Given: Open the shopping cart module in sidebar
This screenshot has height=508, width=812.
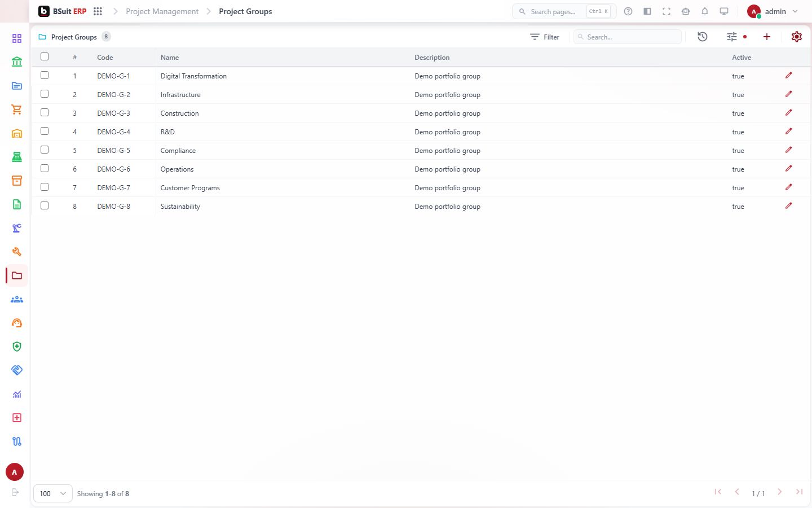Looking at the screenshot, I should pos(17,110).
